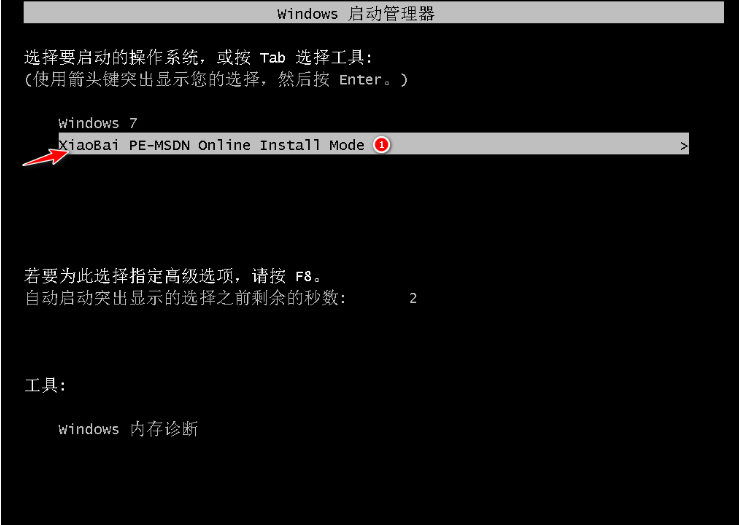Click the digit 7 in the Windows 7 entry

(x=133, y=123)
